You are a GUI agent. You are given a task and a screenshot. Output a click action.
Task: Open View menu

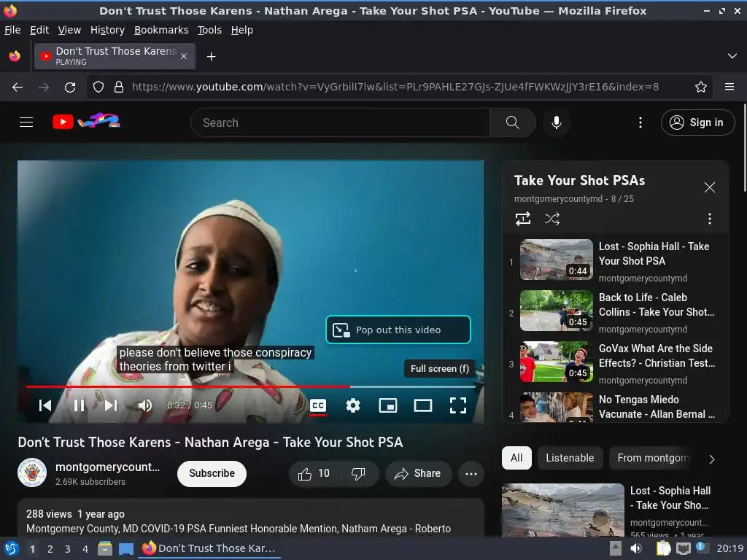click(69, 30)
